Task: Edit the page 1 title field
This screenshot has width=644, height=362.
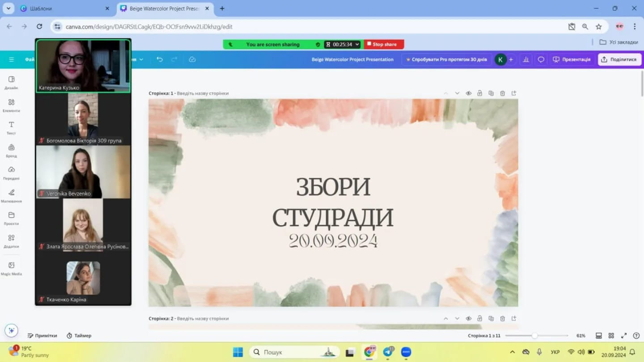Action: pyautogui.click(x=203, y=93)
